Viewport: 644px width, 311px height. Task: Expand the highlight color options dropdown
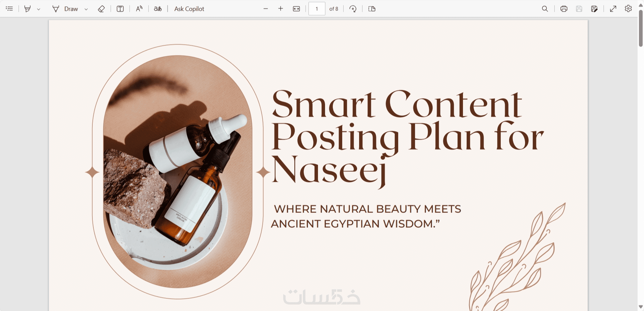pos(39,9)
